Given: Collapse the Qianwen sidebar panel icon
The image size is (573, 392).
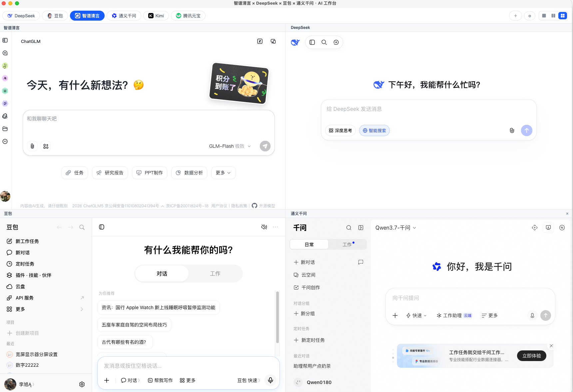Looking at the screenshot, I should [x=361, y=228].
